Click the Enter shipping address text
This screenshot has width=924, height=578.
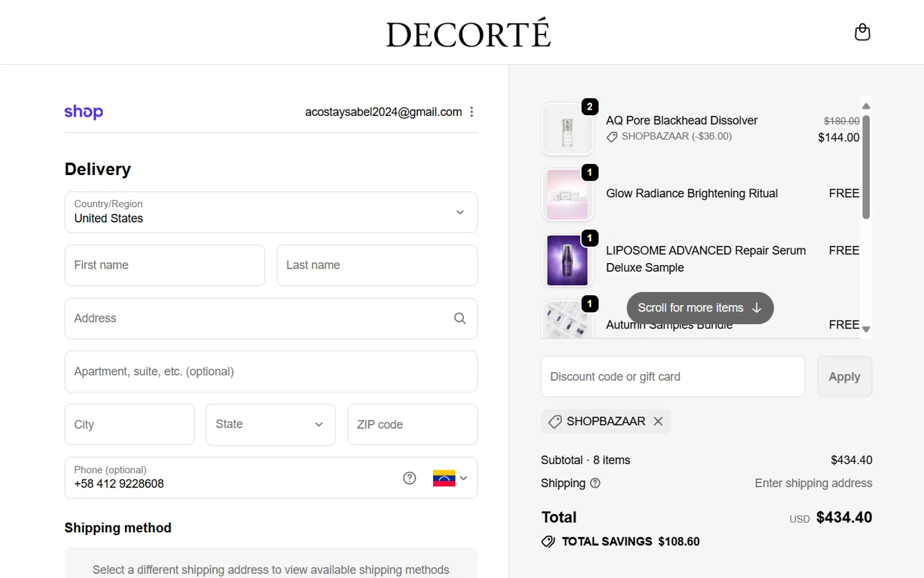(813, 483)
